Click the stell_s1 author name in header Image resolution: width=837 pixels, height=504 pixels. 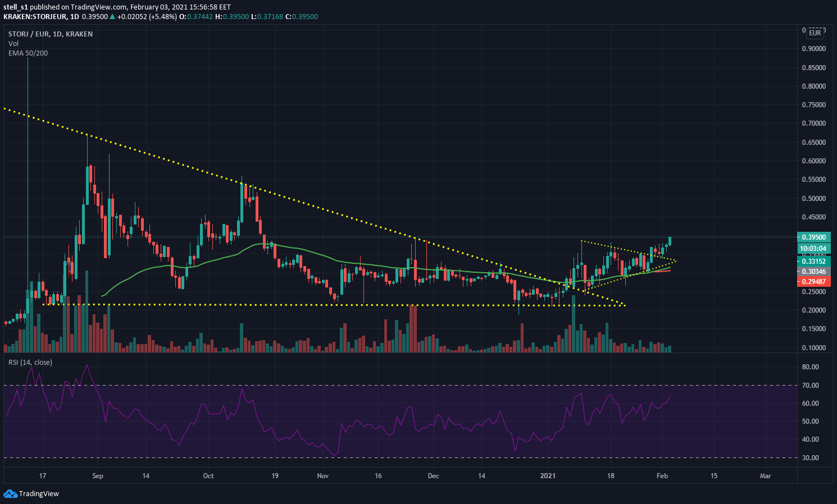(x=16, y=7)
